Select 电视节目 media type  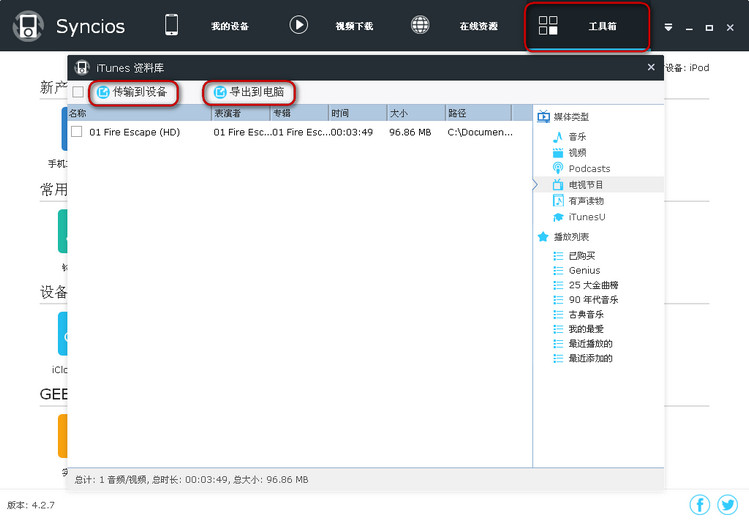pos(586,185)
